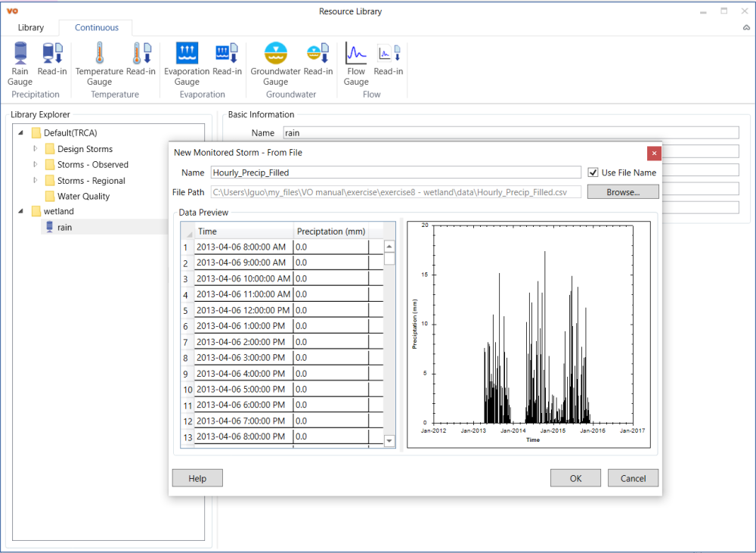Click the Precipitation Read-in icon
Image resolution: width=756 pixels, height=553 pixels.
pyautogui.click(x=52, y=54)
